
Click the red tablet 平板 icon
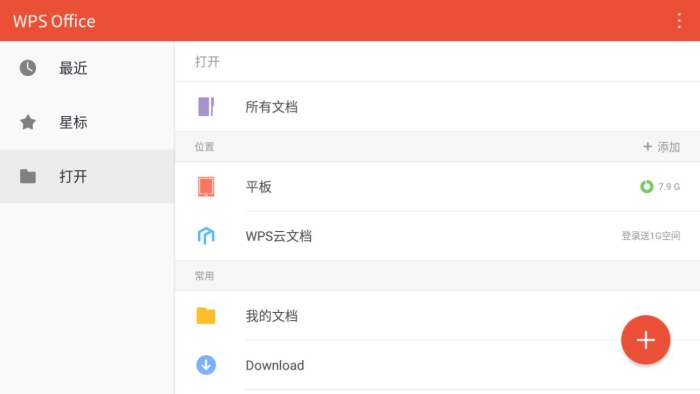[206, 187]
